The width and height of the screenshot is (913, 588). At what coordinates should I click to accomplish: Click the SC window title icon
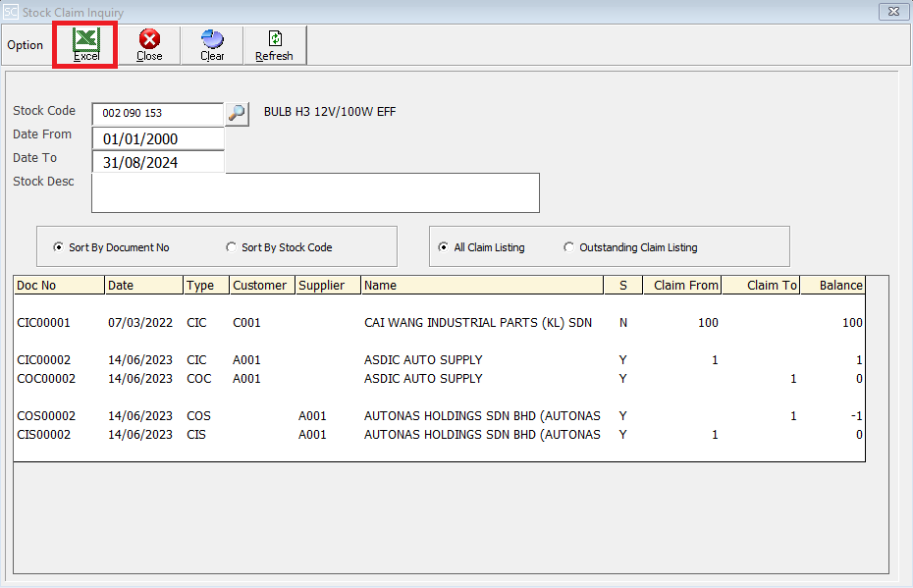click(x=10, y=12)
